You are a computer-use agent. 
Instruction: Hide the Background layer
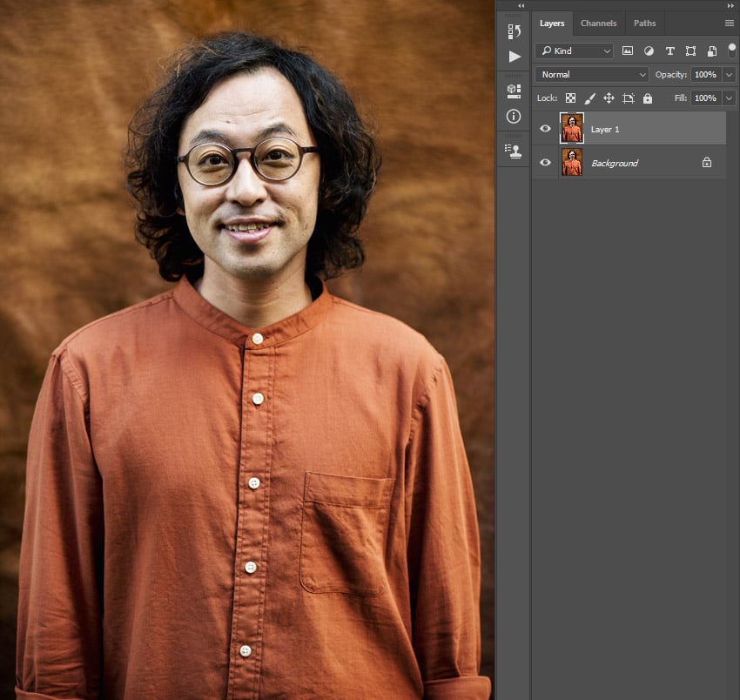pos(545,162)
